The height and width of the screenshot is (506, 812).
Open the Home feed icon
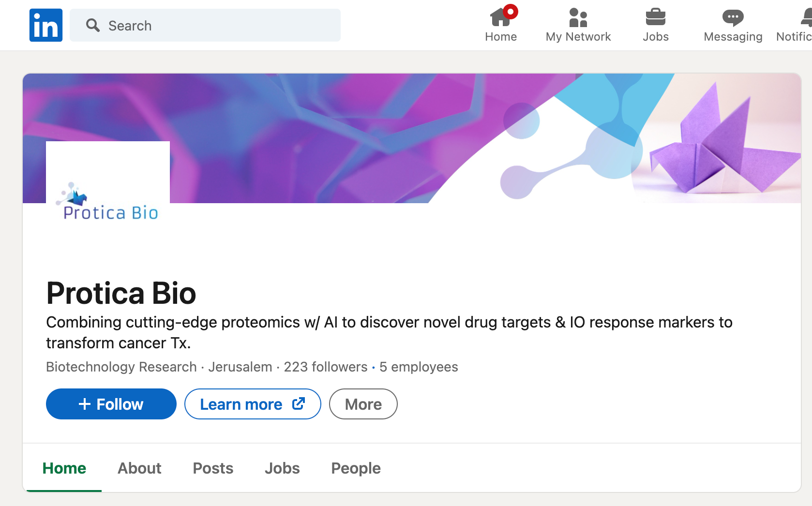tap(501, 18)
